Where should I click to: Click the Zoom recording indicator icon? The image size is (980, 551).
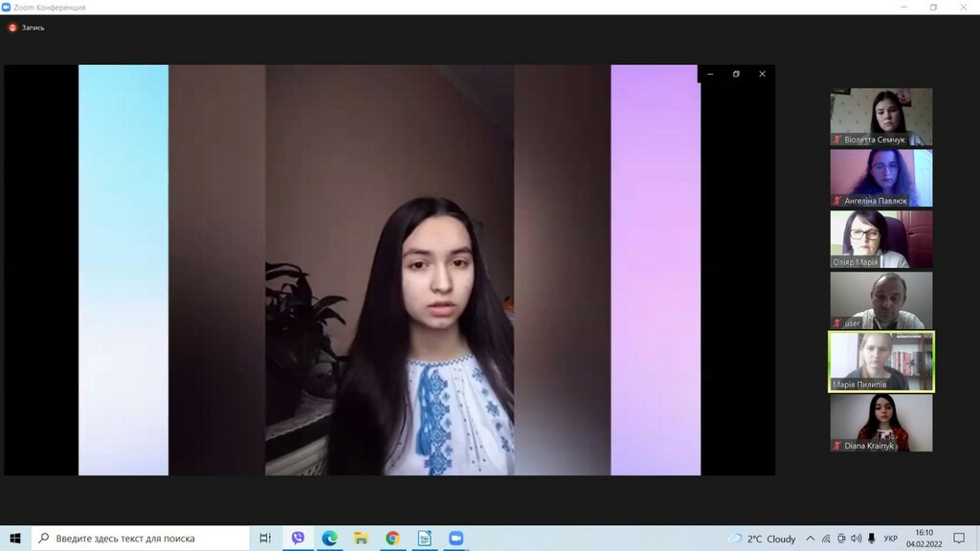[12, 28]
